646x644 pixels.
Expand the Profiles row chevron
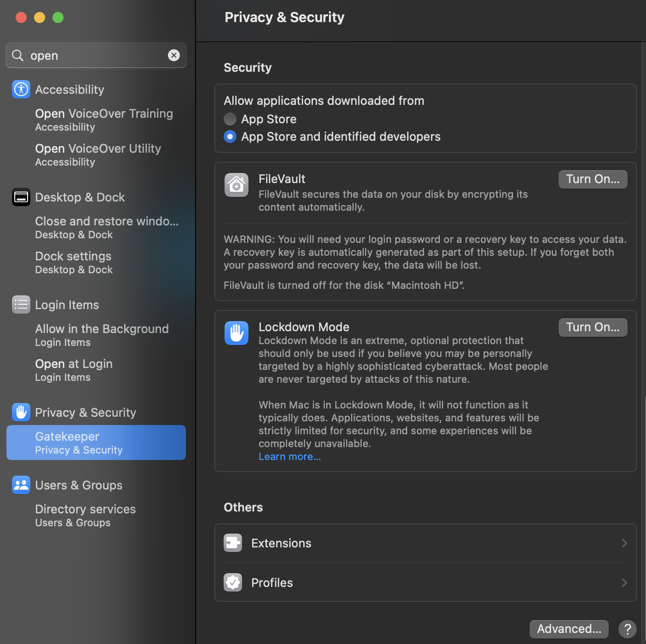pyautogui.click(x=624, y=583)
